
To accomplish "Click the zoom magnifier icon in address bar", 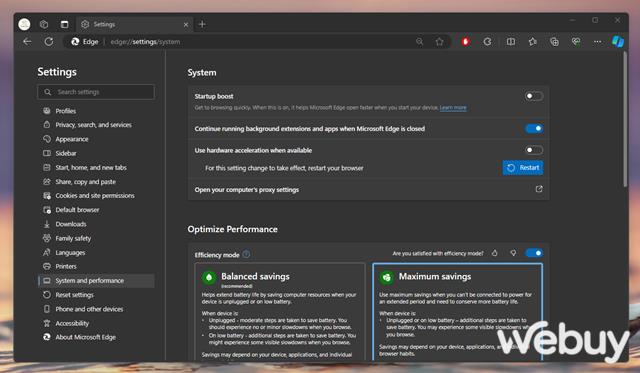I will (419, 42).
